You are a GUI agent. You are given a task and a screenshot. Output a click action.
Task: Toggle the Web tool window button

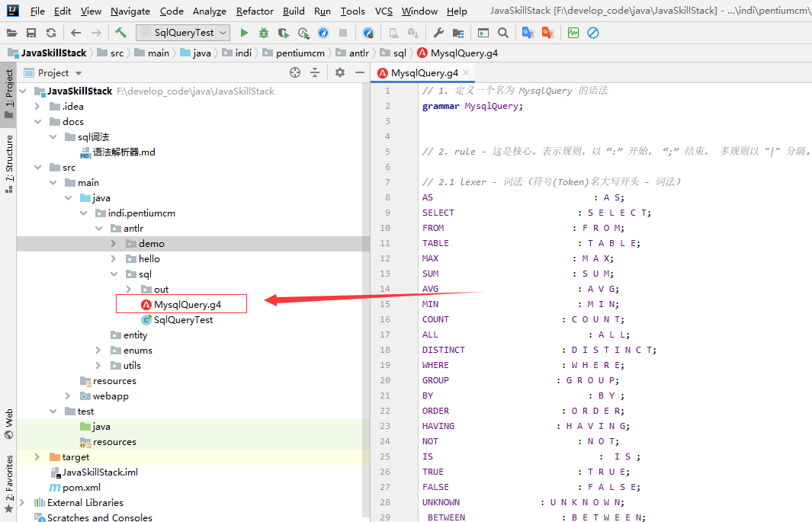(x=9, y=424)
